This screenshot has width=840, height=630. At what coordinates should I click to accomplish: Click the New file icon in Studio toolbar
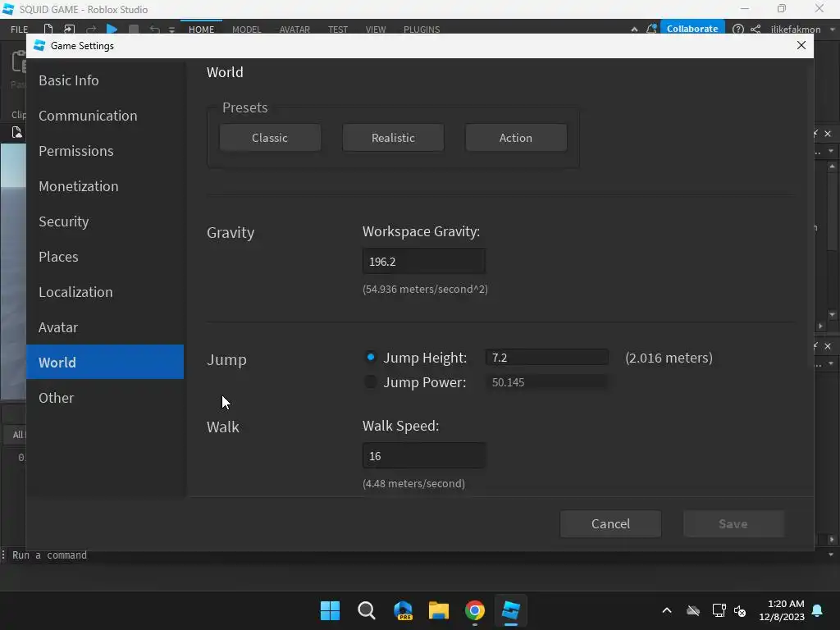pyautogui.click(x=48, y=29)
